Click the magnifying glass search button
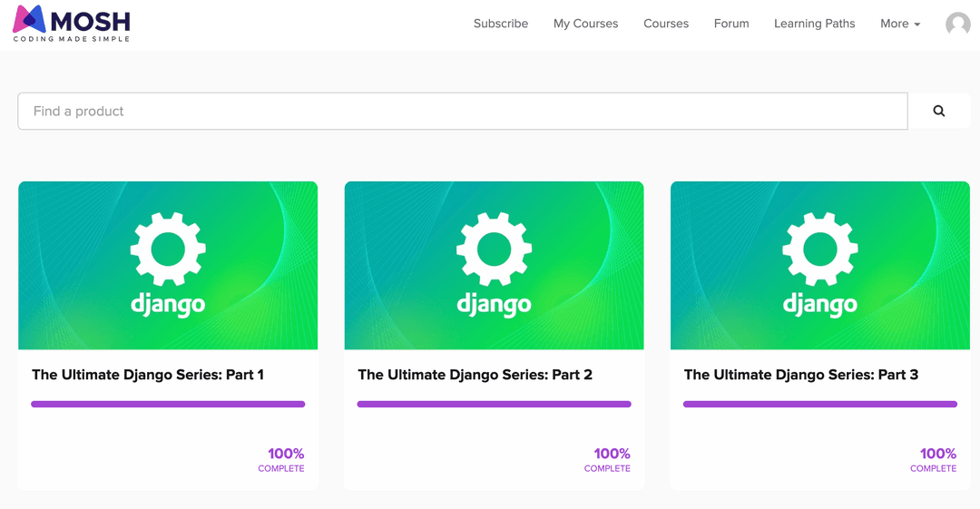980x509 pixels. [x=939, y=111]
